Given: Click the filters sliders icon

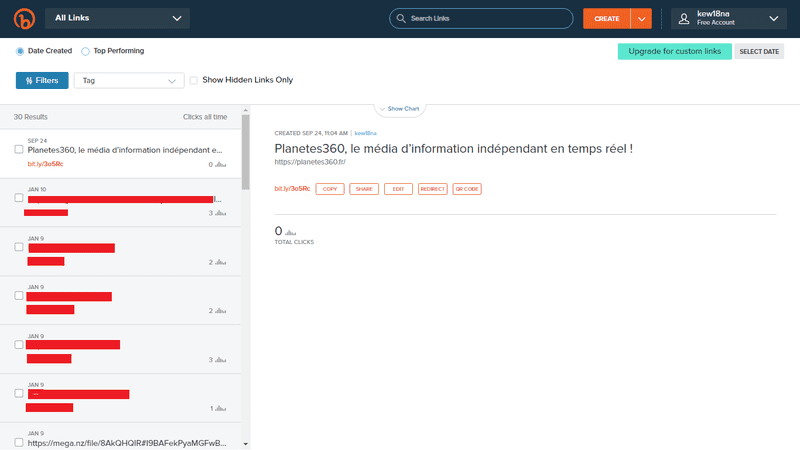Looking at the screenshot, I should (29, 81).
